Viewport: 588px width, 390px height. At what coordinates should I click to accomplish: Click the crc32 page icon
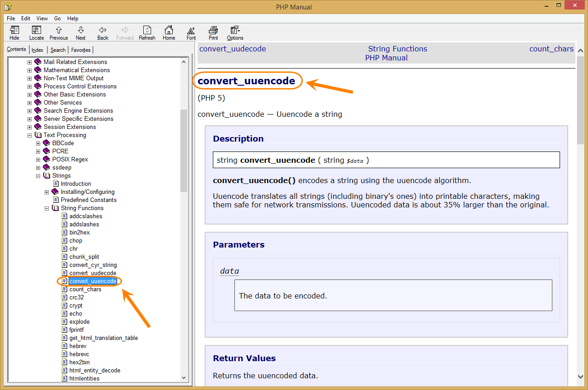[x=64, y=297]
